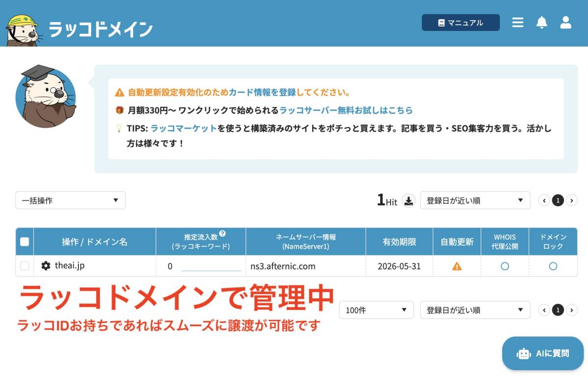Open the lower 登録日が近い順 sort dropdown
588x381 pixels.
pos(475,310)
